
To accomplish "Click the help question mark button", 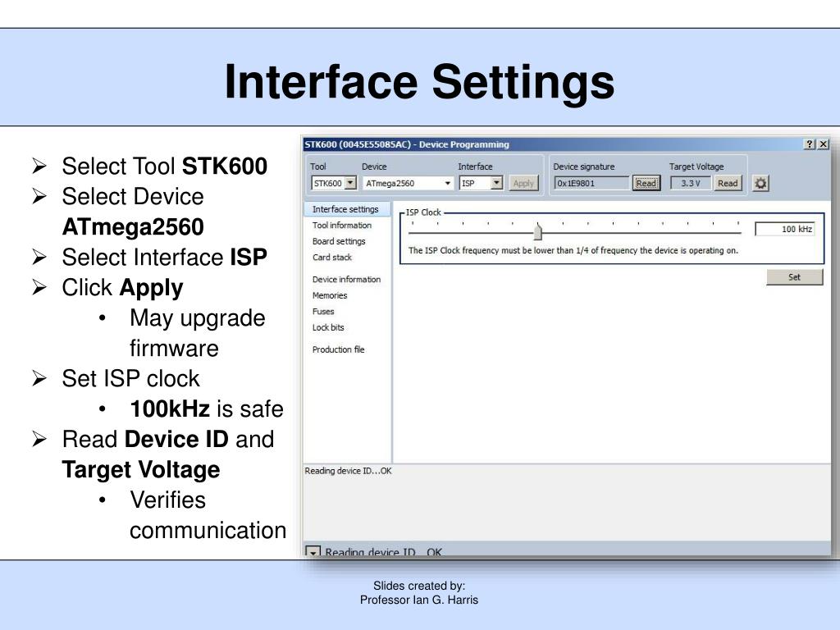I will click(810, 144).
